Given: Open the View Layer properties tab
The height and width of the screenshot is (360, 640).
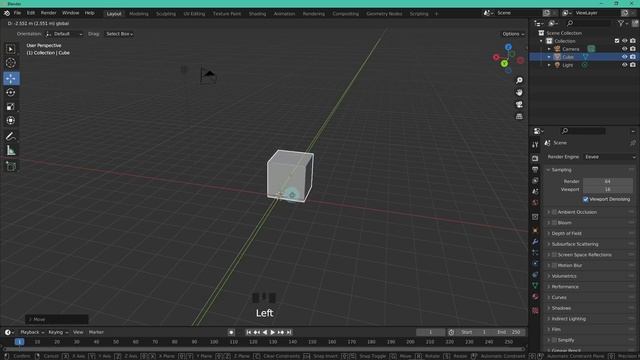Looking at the screenshot, I should [535, 180].
